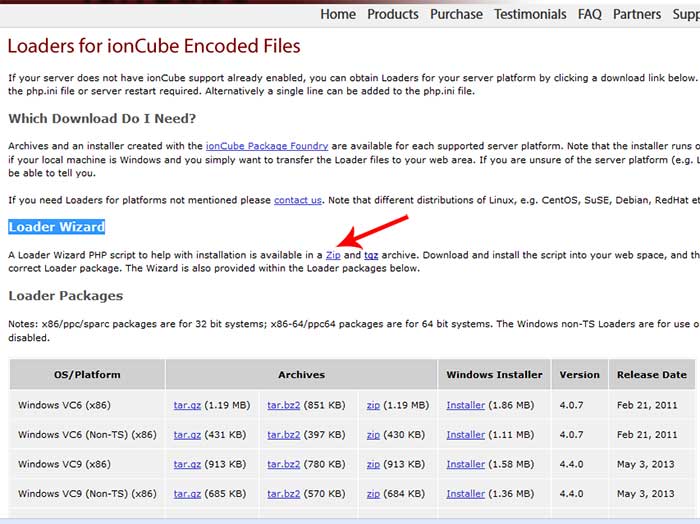The height and width of the screenshot is (524, 700).
Task: Click the contact us link
Action: [x=298, y=200]
